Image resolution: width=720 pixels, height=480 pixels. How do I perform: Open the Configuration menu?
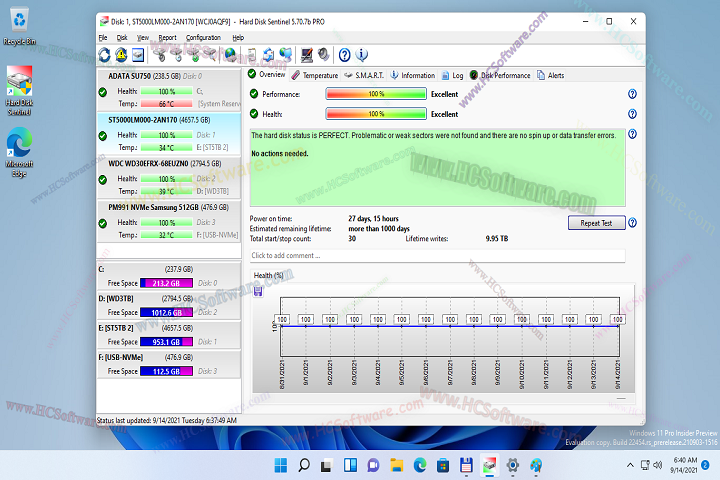[x=203, y=38]
